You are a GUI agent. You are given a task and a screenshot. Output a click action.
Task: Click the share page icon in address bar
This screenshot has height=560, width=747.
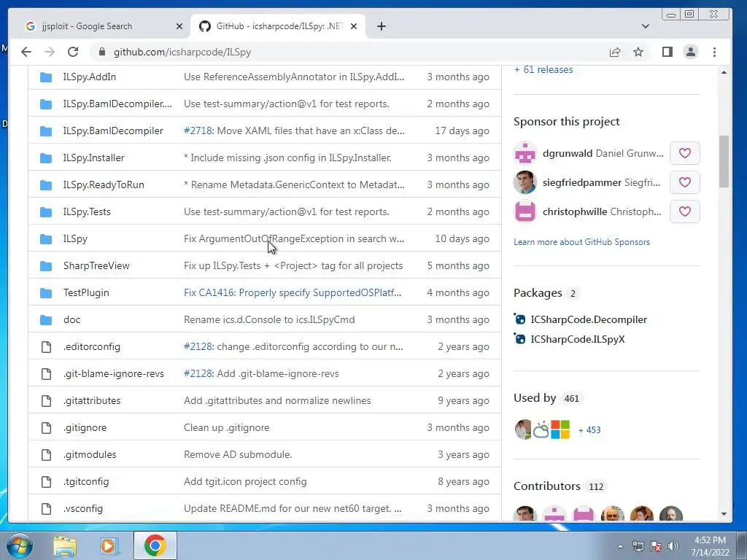(615, 52)
